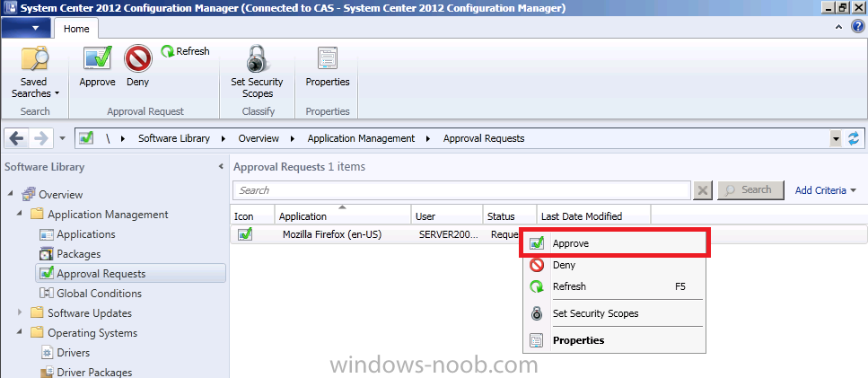This screenshot has width=868, height=378.
Task: Open Set Security Scopes in the ribbon
Action: pyautogui.click(x=257, y=72)
